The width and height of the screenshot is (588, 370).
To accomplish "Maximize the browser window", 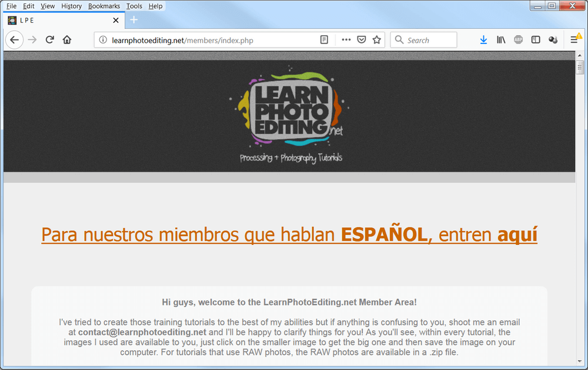I will tap(552, 5).
